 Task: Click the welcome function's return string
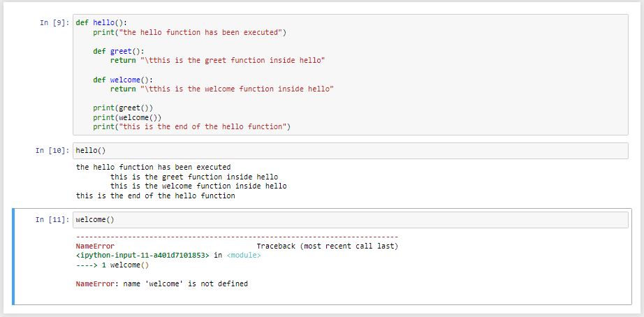click(236, 89)
